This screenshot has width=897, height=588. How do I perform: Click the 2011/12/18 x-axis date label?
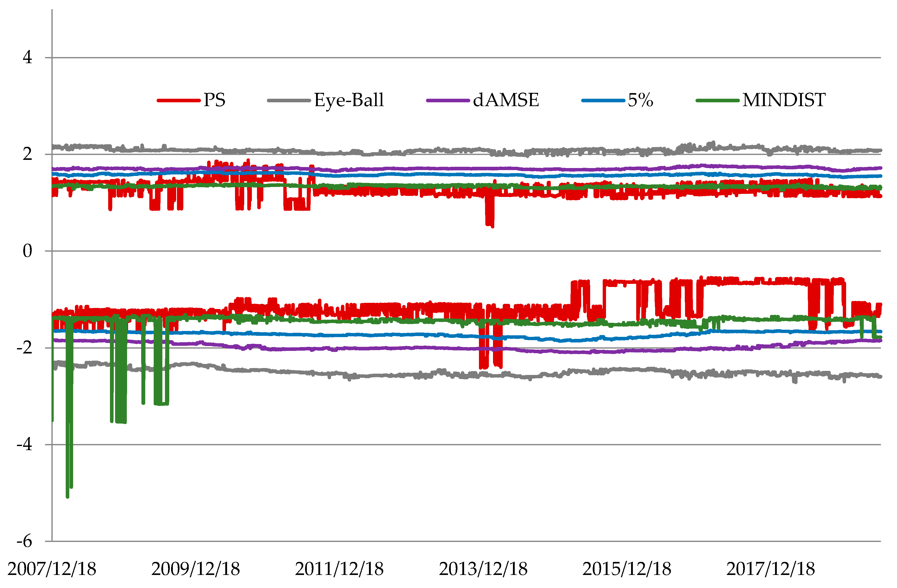(339, 569)
